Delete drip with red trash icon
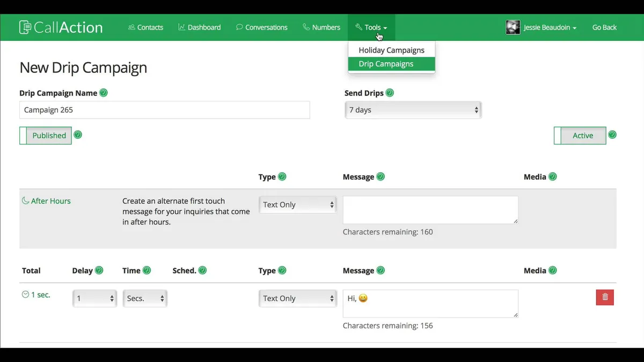 coord(605,297)
